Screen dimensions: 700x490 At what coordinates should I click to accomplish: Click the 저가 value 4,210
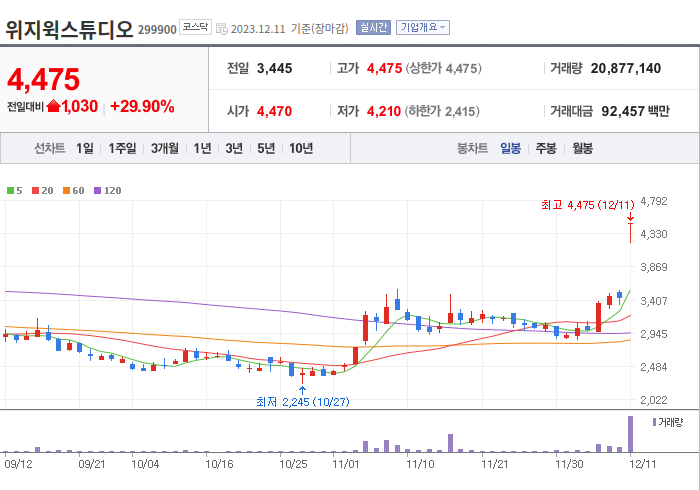coord(384,111)
